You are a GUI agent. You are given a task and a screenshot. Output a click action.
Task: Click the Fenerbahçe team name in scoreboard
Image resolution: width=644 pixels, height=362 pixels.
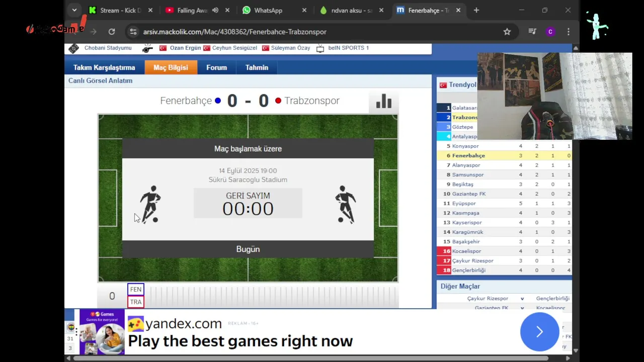coord(186,101)
